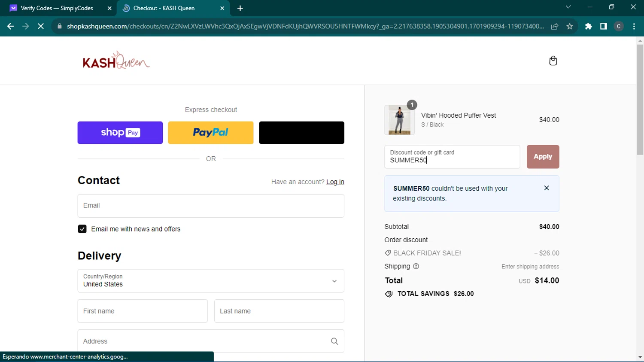644x362 pixels.
Task: Click the scrollbar down arrow
Action: [640, 357]
